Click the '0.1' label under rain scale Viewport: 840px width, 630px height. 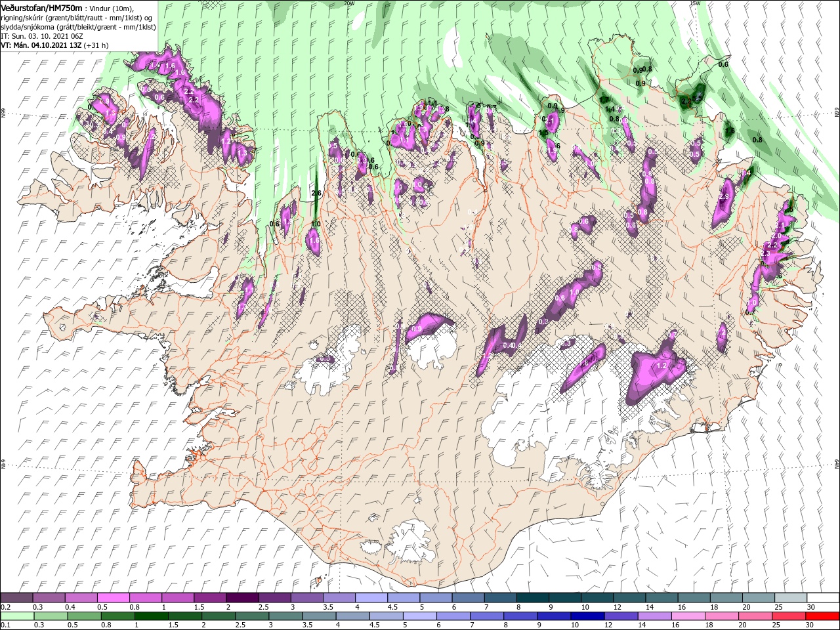click(x=5, y=625)
